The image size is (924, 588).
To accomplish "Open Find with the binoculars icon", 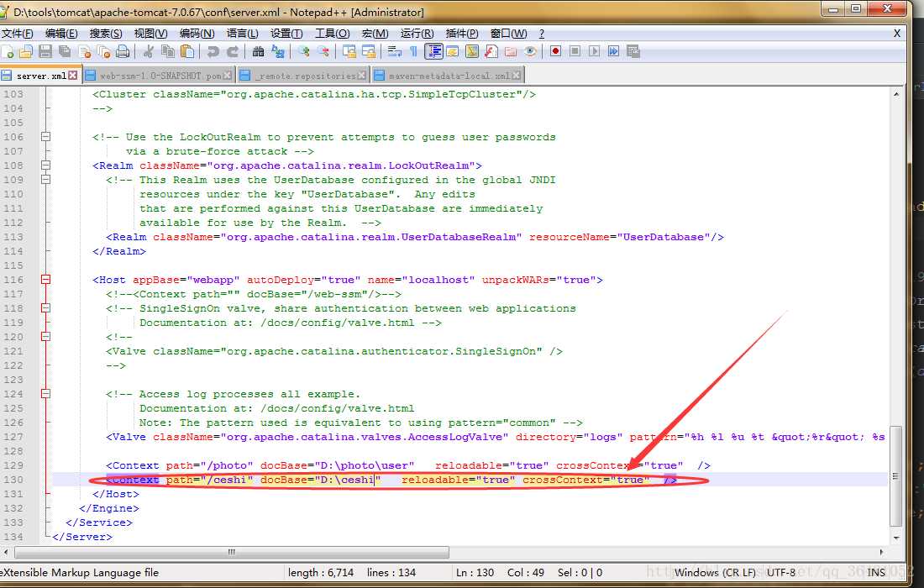I will (x=258, y=52).
